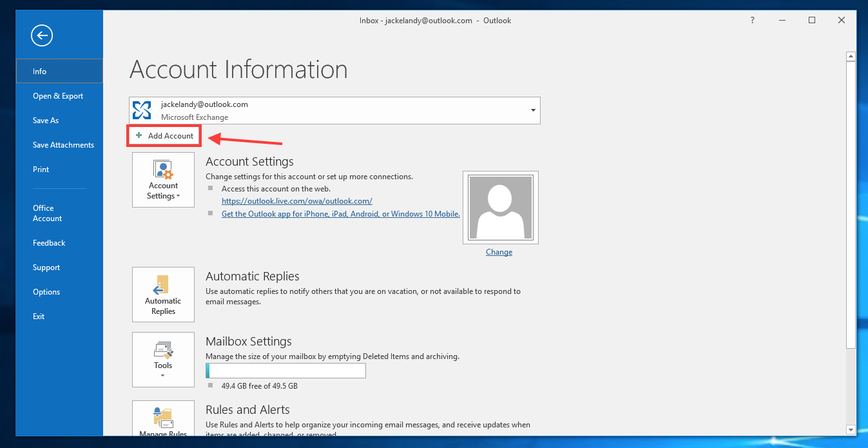Close the Outlook window
The width and height of the screenshot is (868, 448).
(842, 21)
